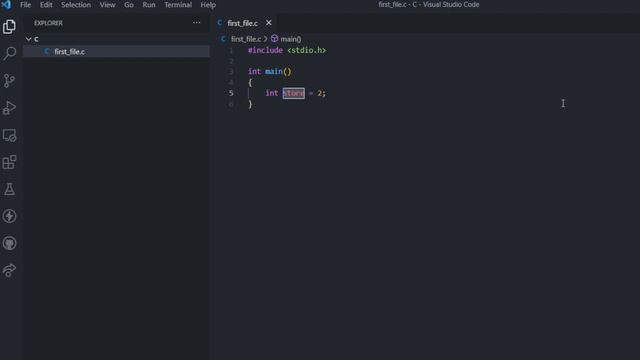Image resolution: width=640 pixels, height=360 pixels.
Task: Click line number 5 in gutter
Action: pyautogui.click(x=231, y=93)
